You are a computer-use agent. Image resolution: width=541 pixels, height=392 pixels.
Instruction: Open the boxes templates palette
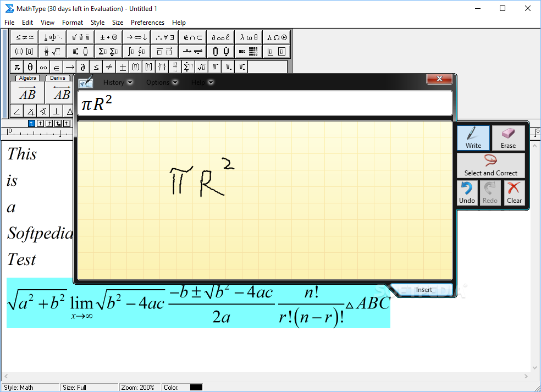pos(277,52)
